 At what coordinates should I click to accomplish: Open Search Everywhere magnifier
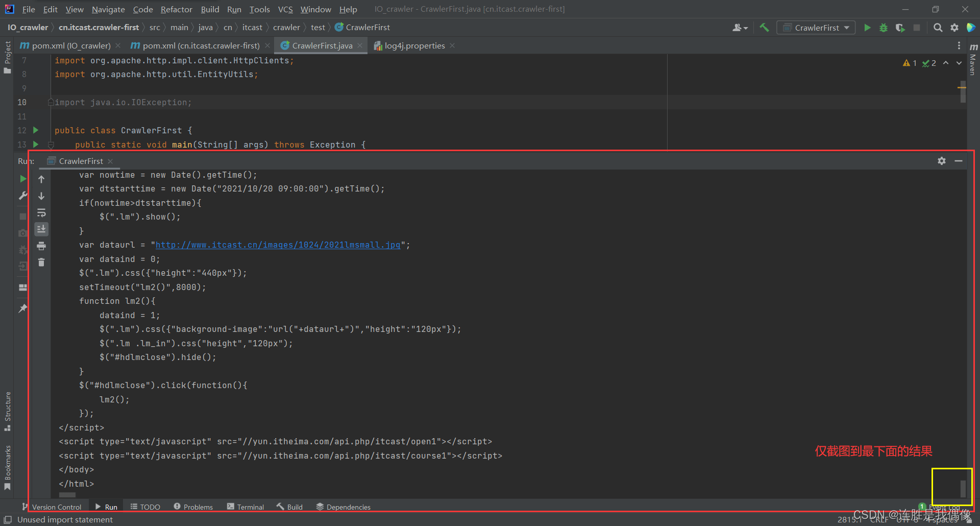pos(938,28)
